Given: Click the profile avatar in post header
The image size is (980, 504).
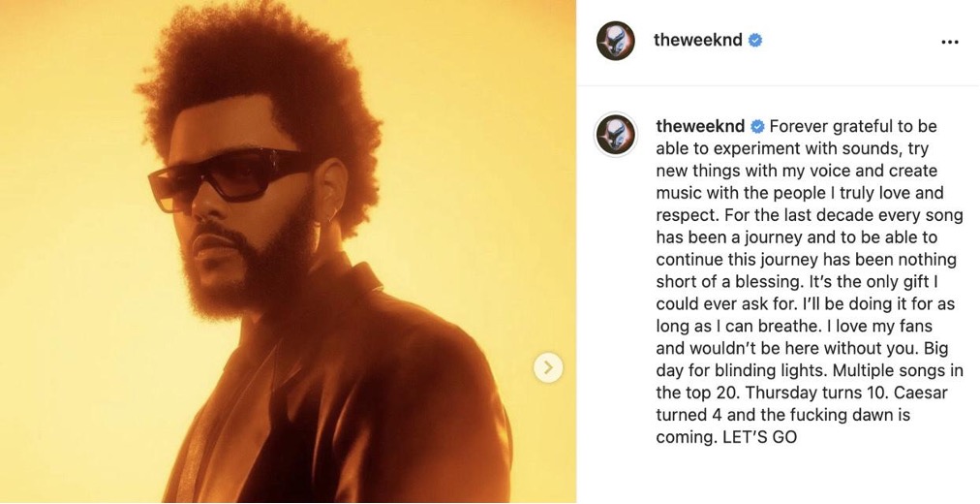Looking at the screenshot, I should [x=616, y=41].
